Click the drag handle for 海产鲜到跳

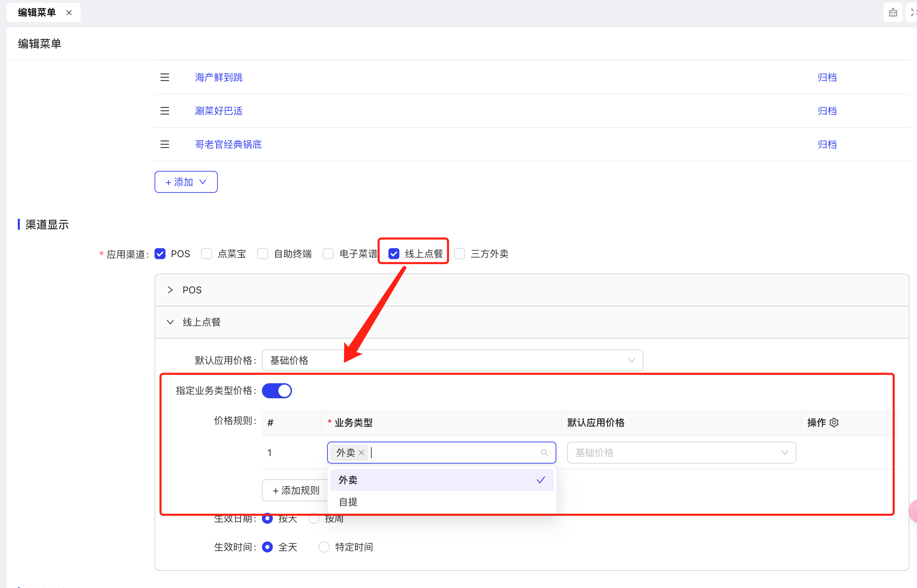(x=164, y=78)
